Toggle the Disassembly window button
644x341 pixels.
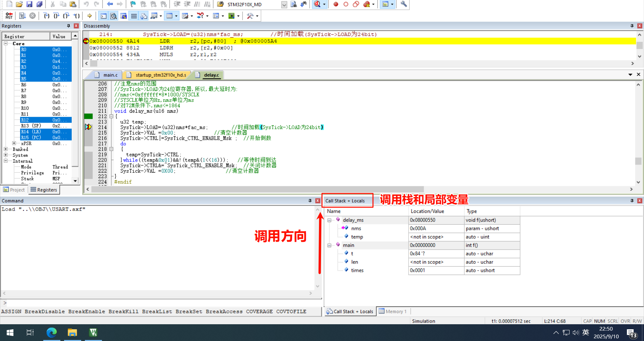click(x=114, y=16)
